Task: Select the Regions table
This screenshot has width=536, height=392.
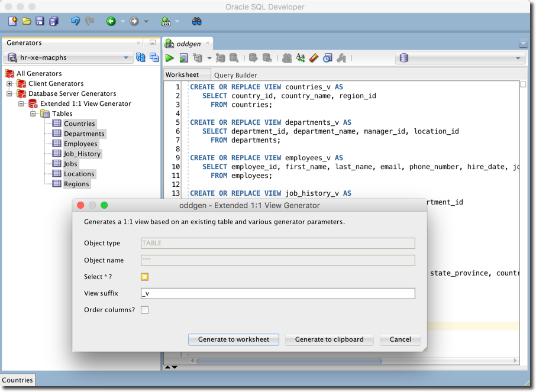Action: (76, 184)
